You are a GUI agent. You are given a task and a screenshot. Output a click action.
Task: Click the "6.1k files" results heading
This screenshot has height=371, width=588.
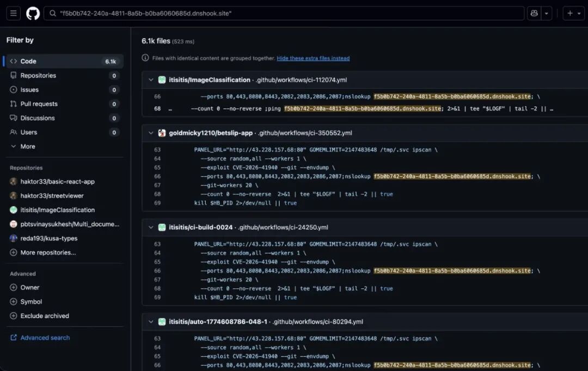tap(156, 41)
